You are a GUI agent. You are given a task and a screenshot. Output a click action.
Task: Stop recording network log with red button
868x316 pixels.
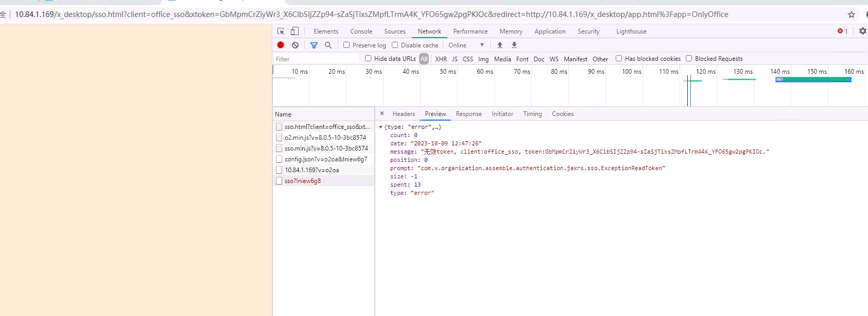[x=281, y=45]
